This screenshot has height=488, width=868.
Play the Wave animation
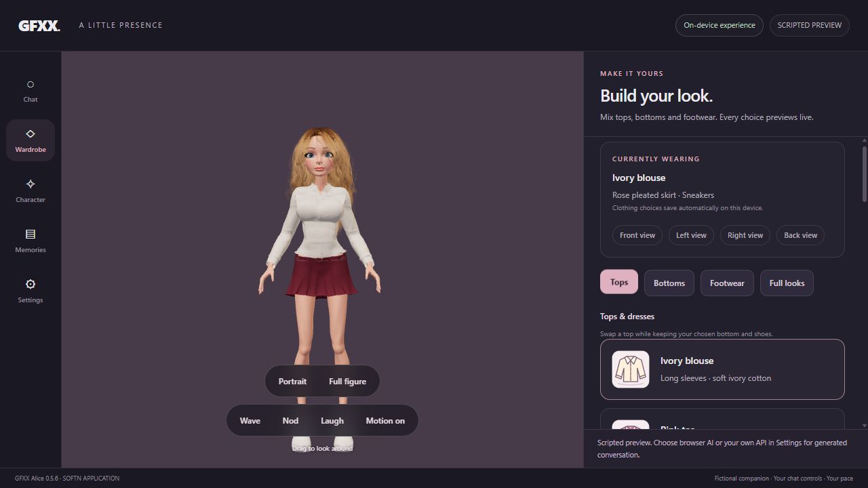pyautogui.click(x=250, y=421)
